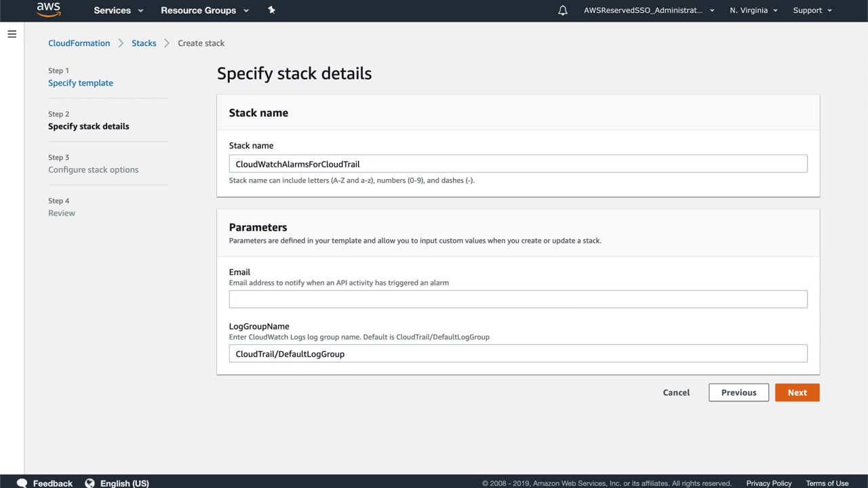Click the Previous button
868x488 pixels.
[x=738, y=392]
